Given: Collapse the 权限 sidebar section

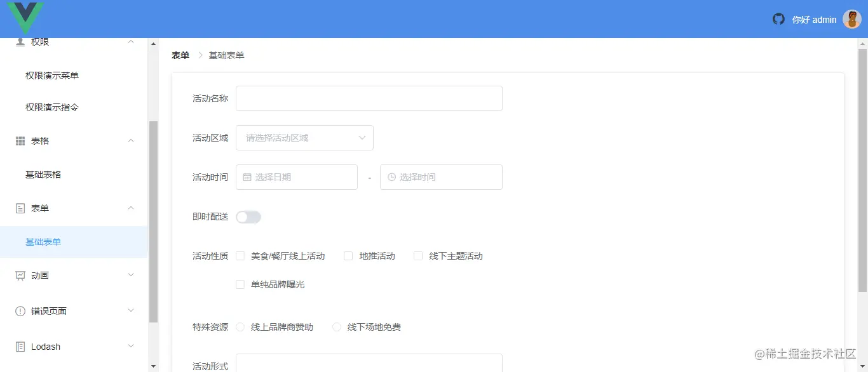Looking at the screenshot, I should [x=131, y=41].
